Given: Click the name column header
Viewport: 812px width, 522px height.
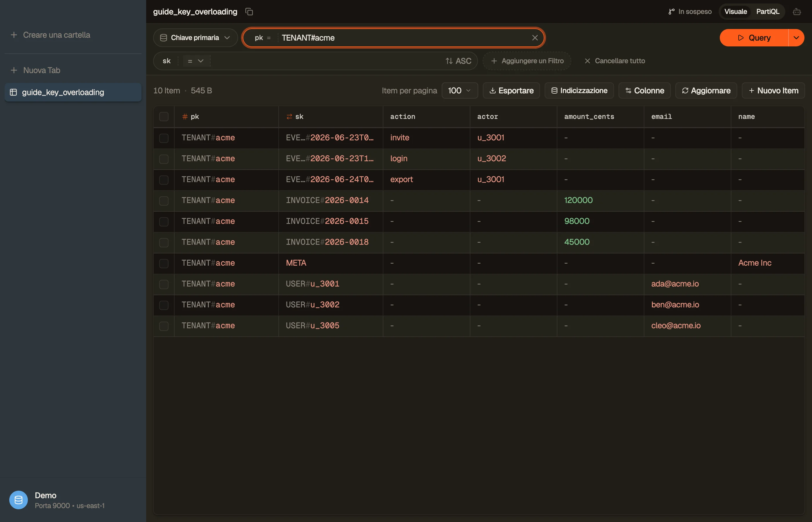Looking at the screenshot, I should pos(768,117).
